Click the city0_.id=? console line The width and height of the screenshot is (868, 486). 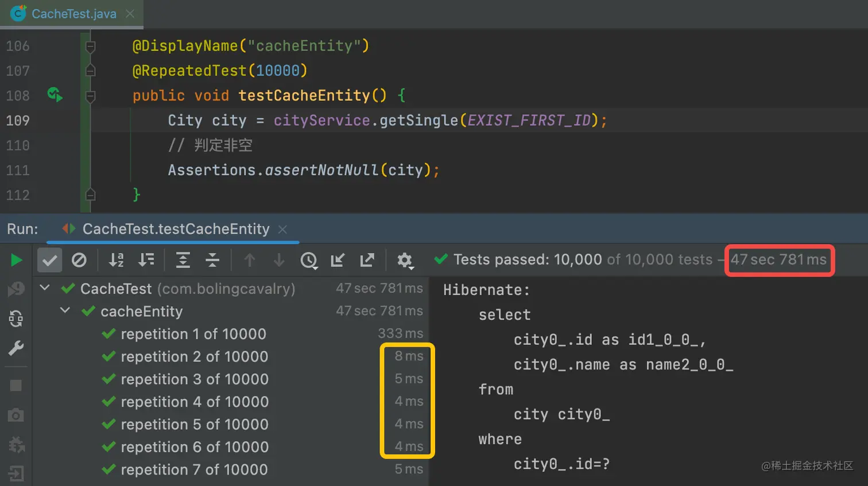[x=561, y=464]
